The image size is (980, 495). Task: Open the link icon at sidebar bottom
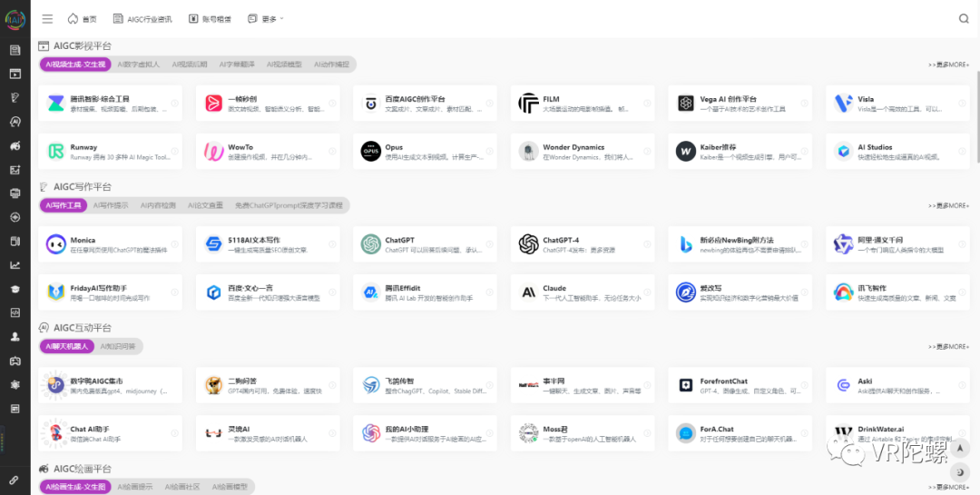(15, 480)
